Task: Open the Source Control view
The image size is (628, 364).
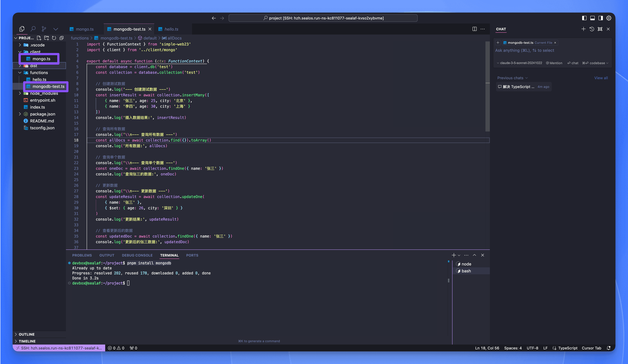Action: (x=44, y=29)
